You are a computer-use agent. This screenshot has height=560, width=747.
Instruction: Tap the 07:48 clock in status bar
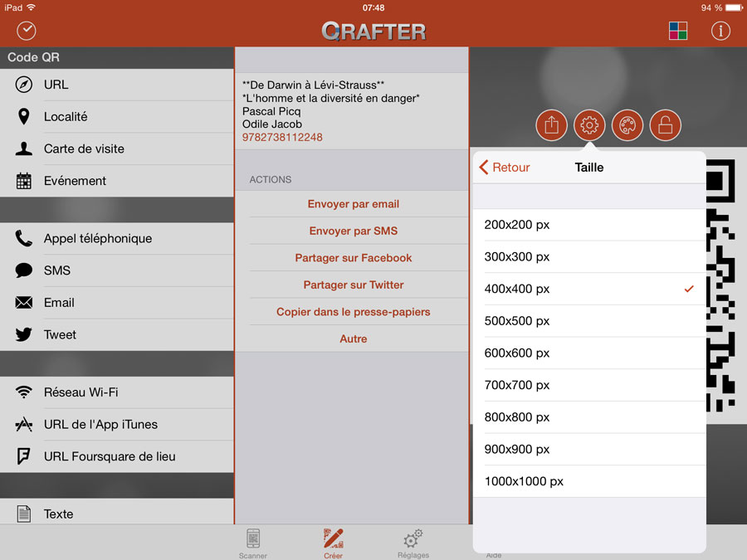(x=373, y=7)
